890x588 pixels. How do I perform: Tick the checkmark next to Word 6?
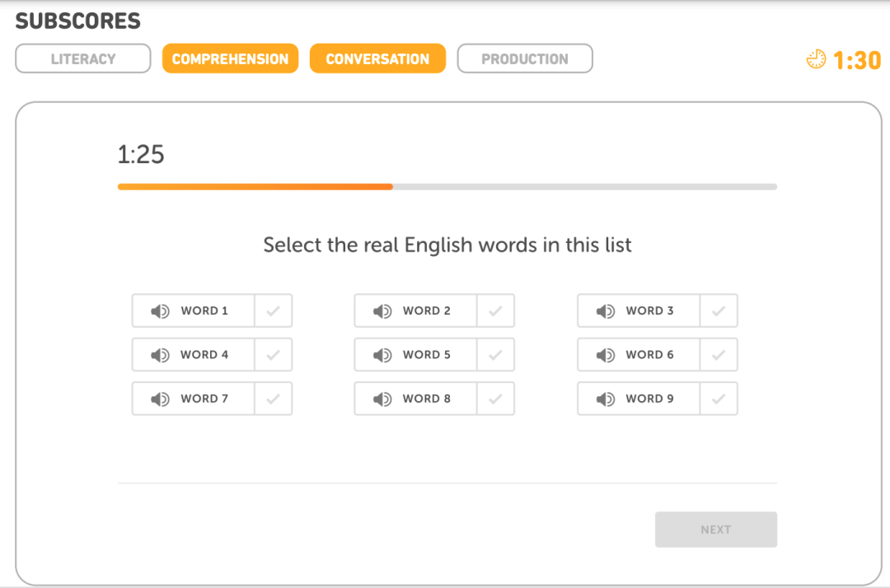(719, 355)
